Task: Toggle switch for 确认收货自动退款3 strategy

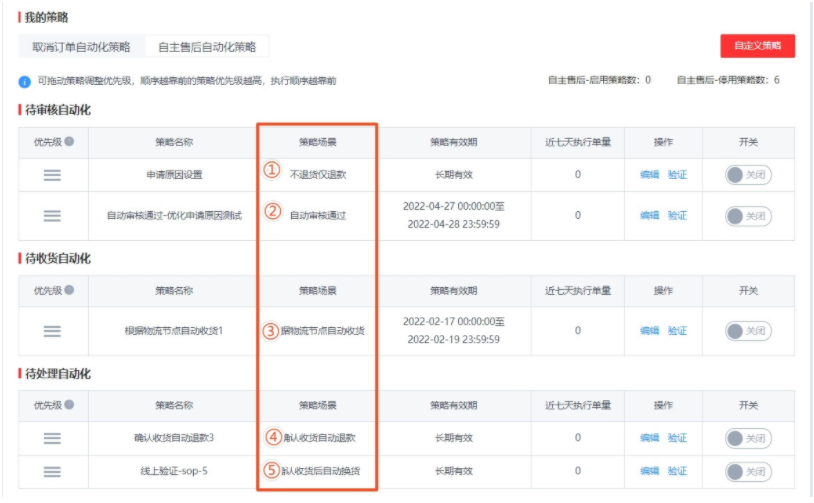Action: point(748,438)
